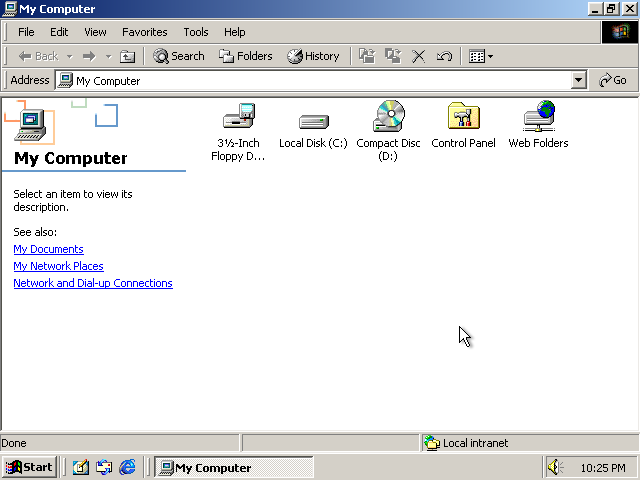Click the Start button
Image resolution: width=640 pixels, height=480 pixels.
[29, 467]
